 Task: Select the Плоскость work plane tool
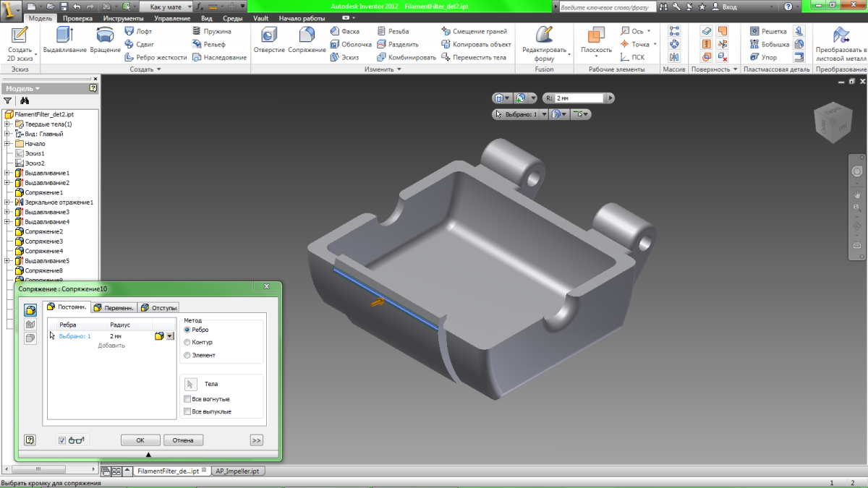pyautogui.click(x=596, y=40)
